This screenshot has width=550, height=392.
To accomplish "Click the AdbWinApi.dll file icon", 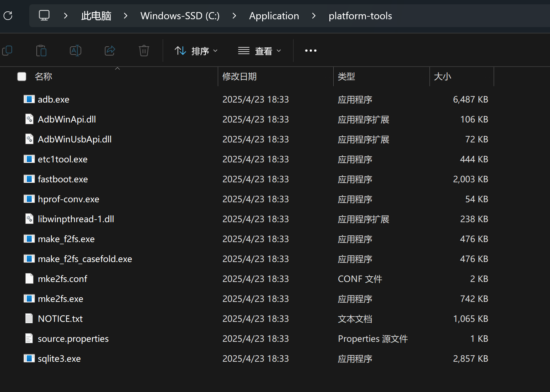I will [x=29, y=119].
